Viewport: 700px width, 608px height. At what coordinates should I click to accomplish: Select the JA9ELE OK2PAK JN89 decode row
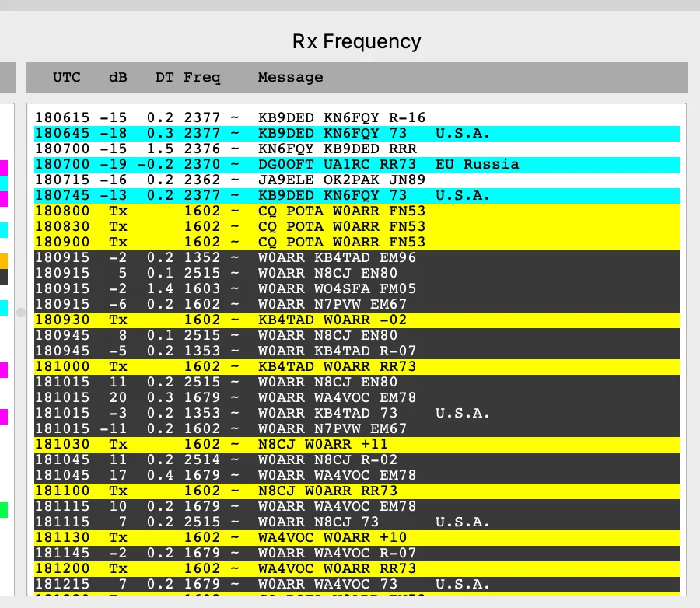tap(357, 180)
